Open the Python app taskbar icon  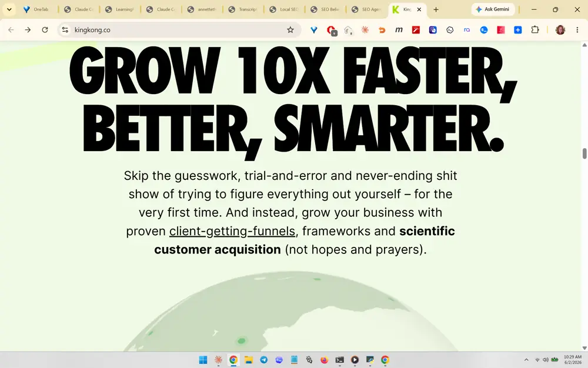370,360
